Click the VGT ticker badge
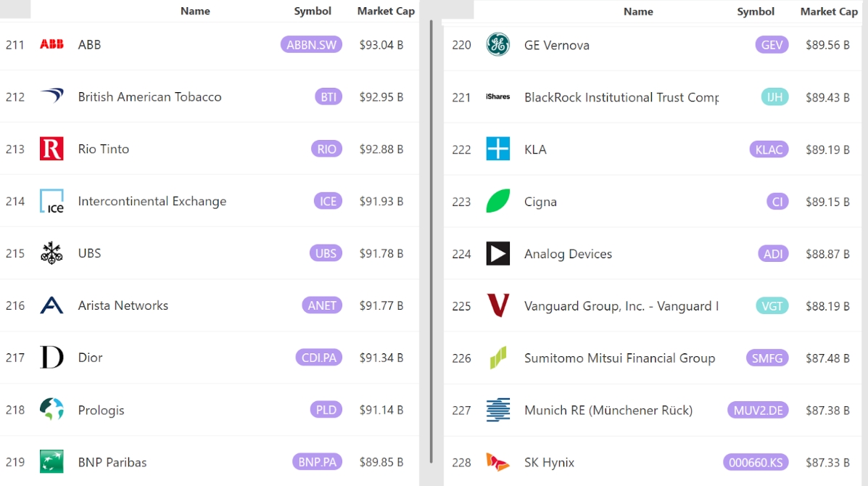The width and height of the screenshot is (868, 486). [772, 306]
